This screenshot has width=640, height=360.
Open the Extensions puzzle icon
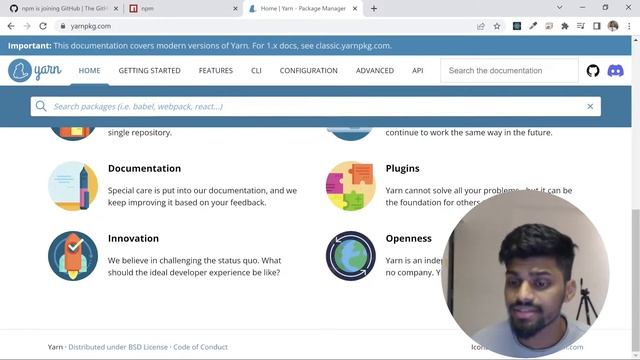pyautogui.click(x=565, y=26)
